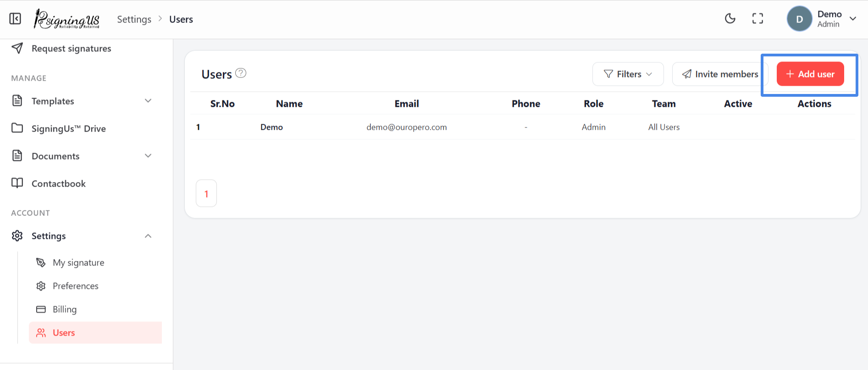This screenshot has width=868, height=370.
Task: Click the Users breadcrumb text
Action: pos(181,19)
